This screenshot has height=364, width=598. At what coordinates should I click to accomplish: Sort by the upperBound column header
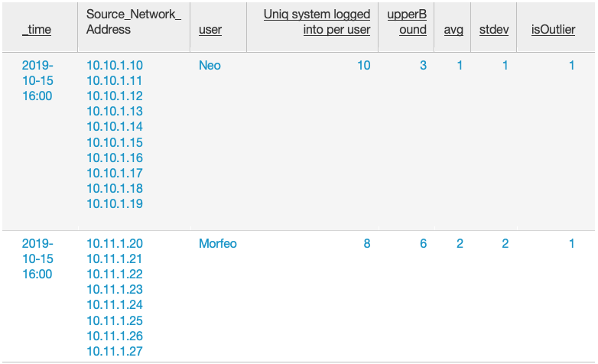coord(407,21)
